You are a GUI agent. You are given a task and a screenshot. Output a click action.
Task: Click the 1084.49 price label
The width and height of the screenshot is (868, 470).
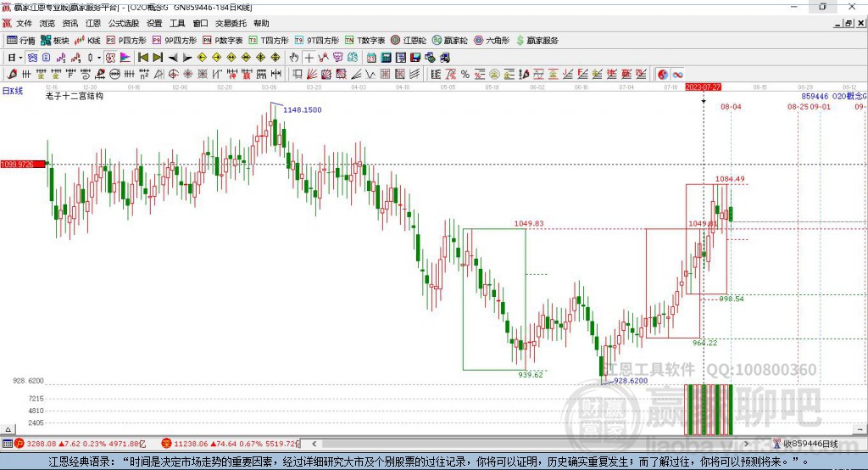pos(730,178)
